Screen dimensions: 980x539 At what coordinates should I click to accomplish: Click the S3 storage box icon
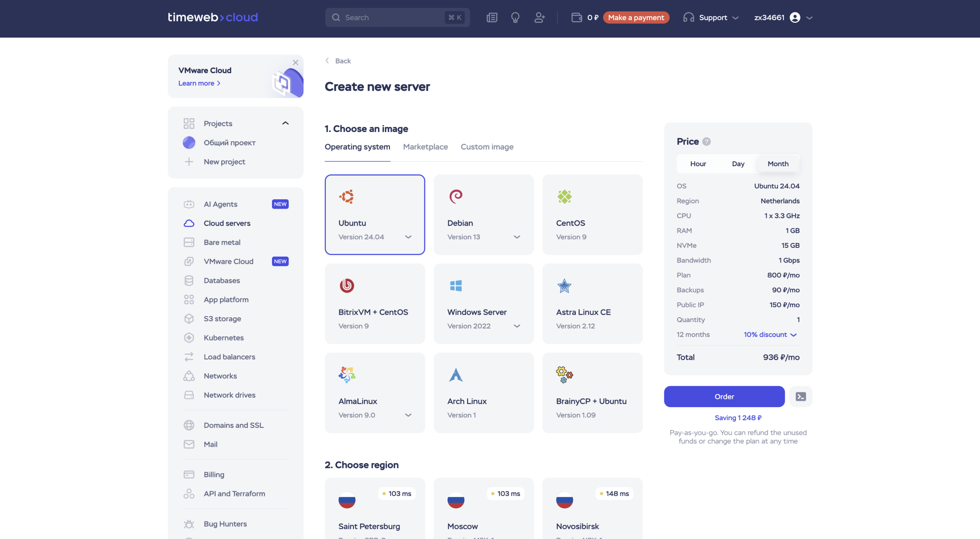coord(189,318)
